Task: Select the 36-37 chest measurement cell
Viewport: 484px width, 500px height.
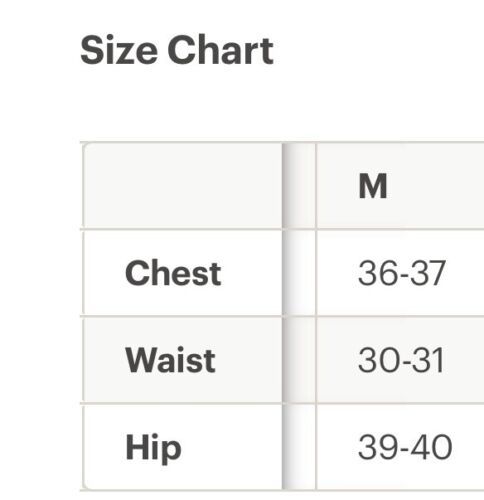Action: click(400, 273)
